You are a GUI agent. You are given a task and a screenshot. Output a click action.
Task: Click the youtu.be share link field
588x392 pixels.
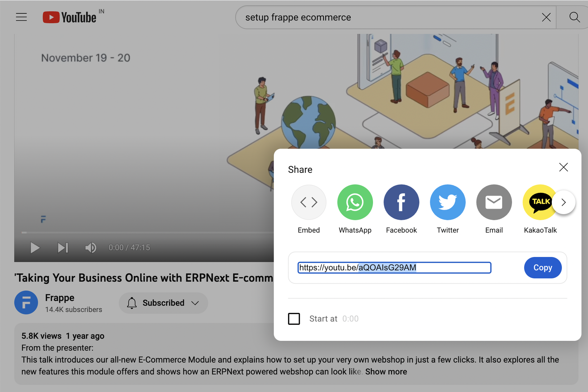[394, 268]
